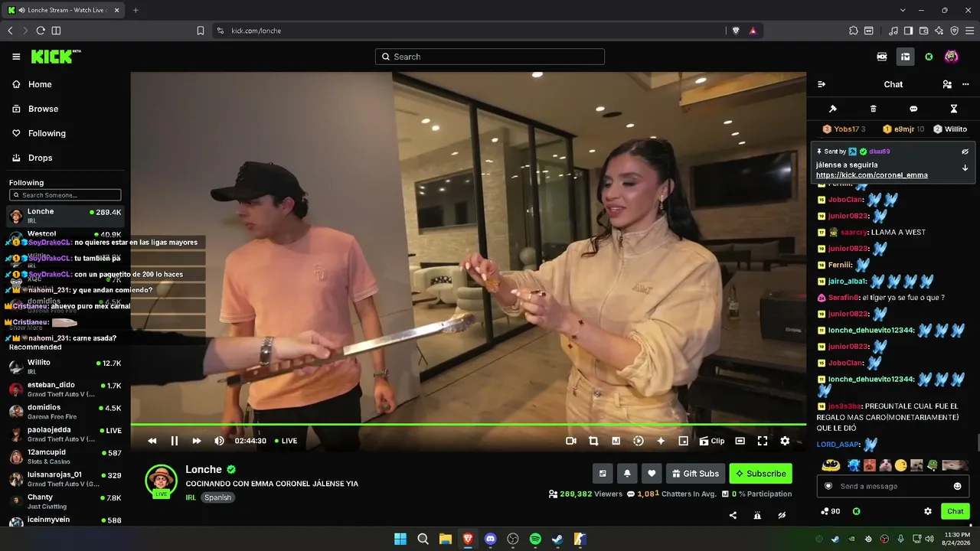Click the IRL category link
The height and width of the screenshot is (551, 980).
191,497
